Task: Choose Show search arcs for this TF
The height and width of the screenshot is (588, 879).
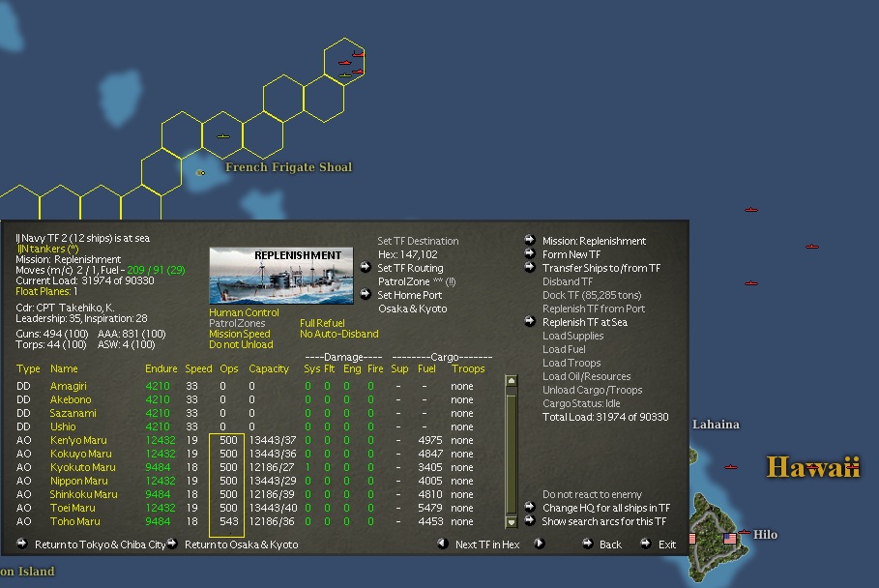Action: [604, 521]
